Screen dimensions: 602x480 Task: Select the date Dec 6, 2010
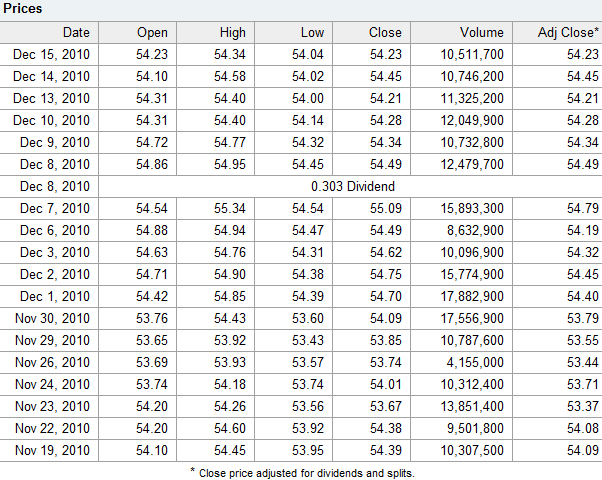pos(55,230)
